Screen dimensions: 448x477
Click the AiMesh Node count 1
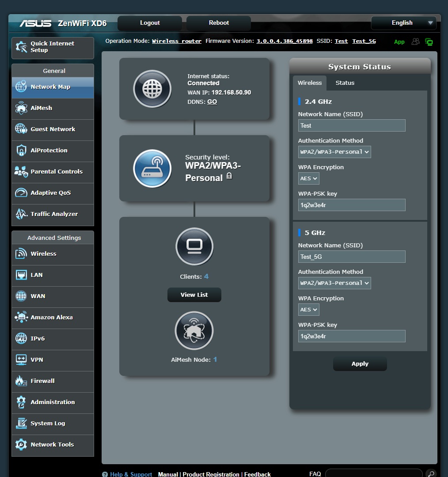click(x=215, y=359)
